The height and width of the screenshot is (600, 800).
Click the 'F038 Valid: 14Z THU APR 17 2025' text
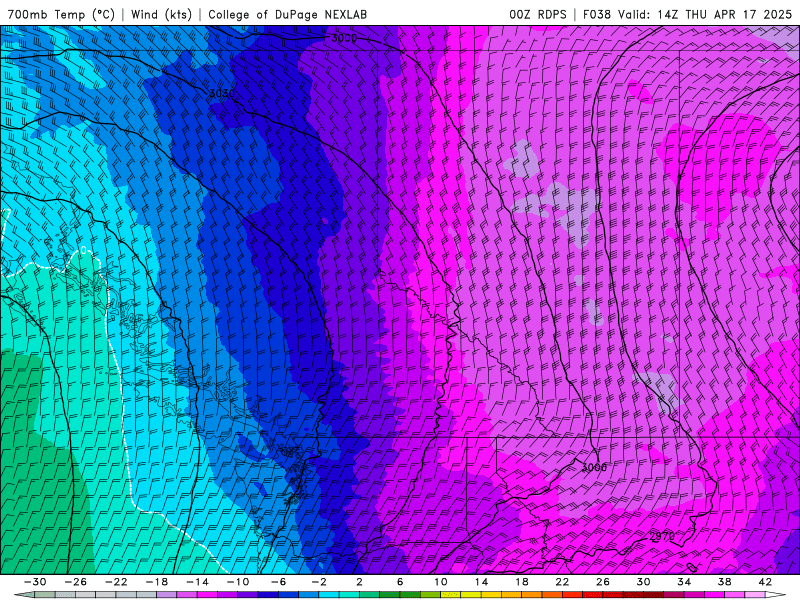687,14
